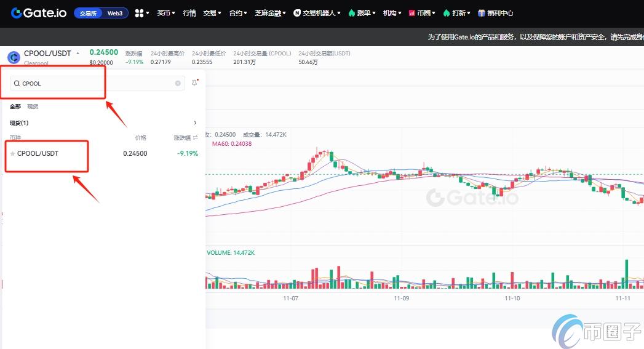Click the 福利中心 gift icon
This screenshot has height=349, width=644.
coord(482,13)
